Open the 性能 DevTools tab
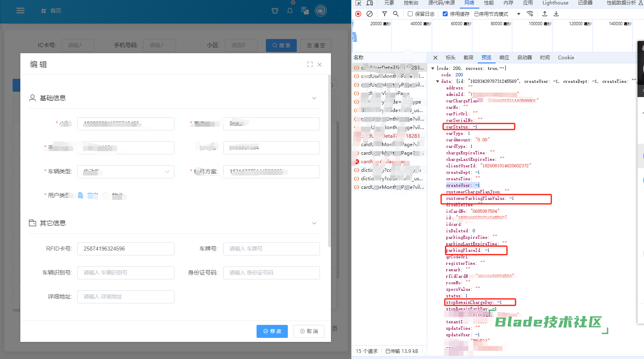 (489, 3)
